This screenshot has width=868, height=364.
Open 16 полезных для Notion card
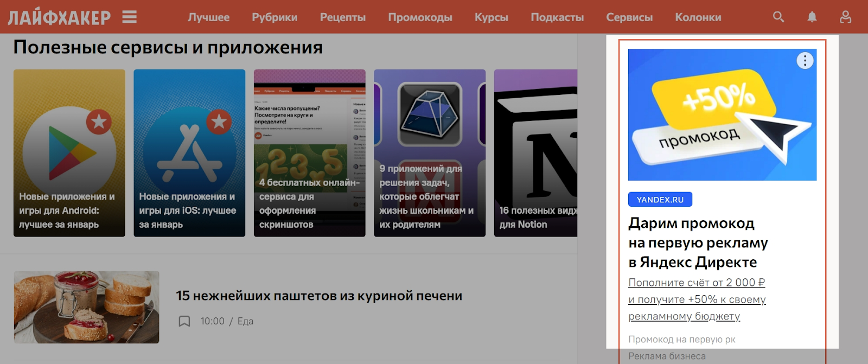[x=535, y=153]
